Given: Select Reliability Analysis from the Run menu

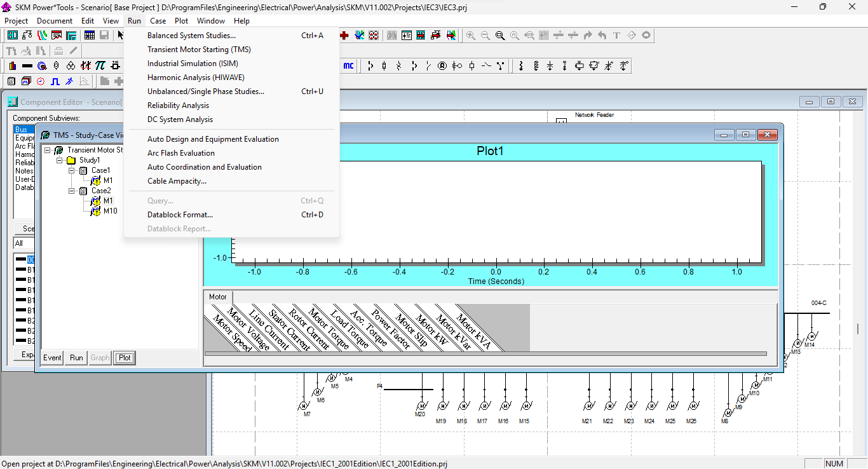Looking at the screenshot, I should pos(231,105).
